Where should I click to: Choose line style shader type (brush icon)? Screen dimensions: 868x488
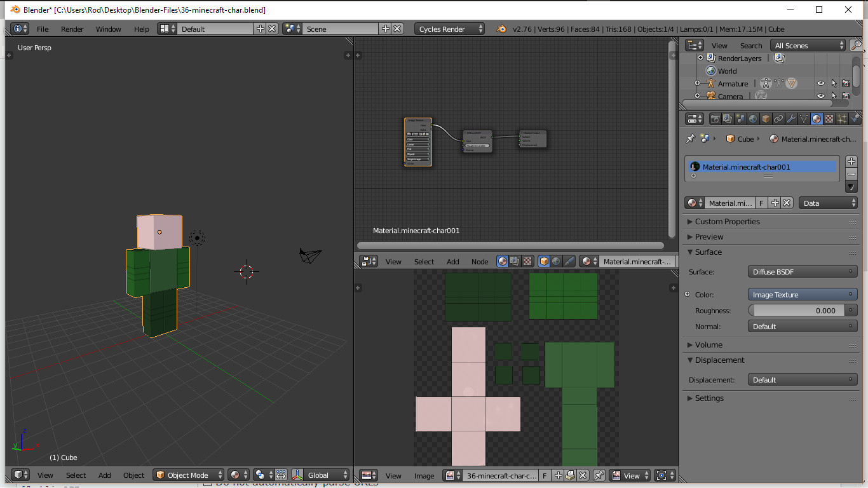click(569, 261)
